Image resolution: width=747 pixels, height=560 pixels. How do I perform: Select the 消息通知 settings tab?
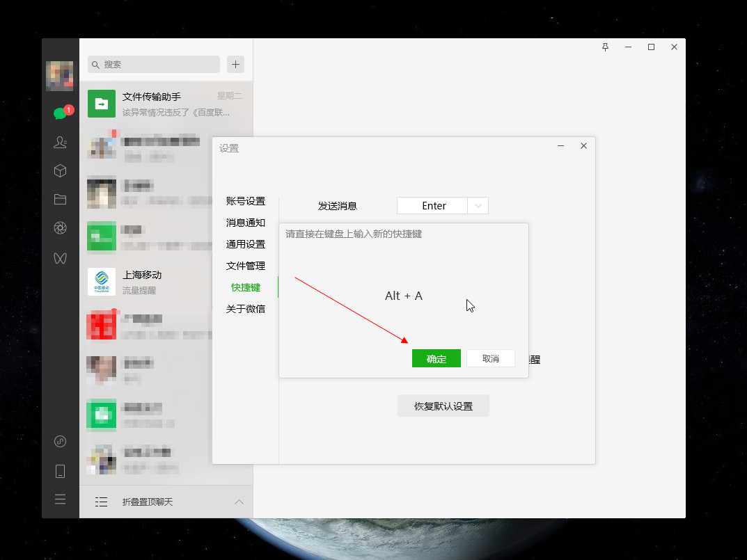point(245,223)
